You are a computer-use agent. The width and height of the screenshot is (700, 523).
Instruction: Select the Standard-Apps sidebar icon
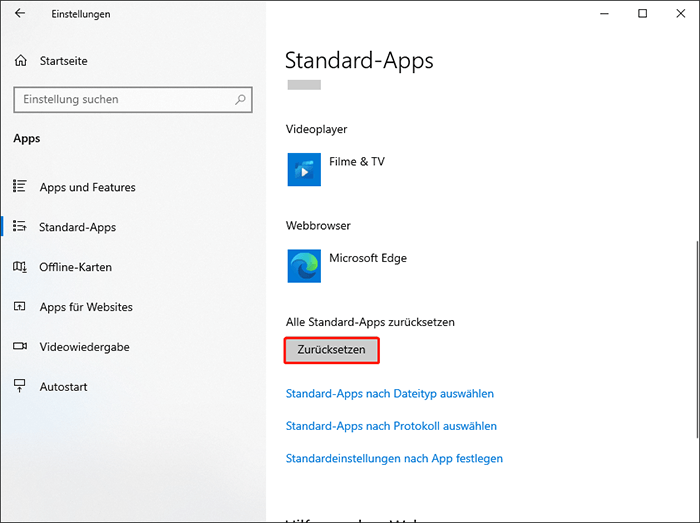click(20, 226)
